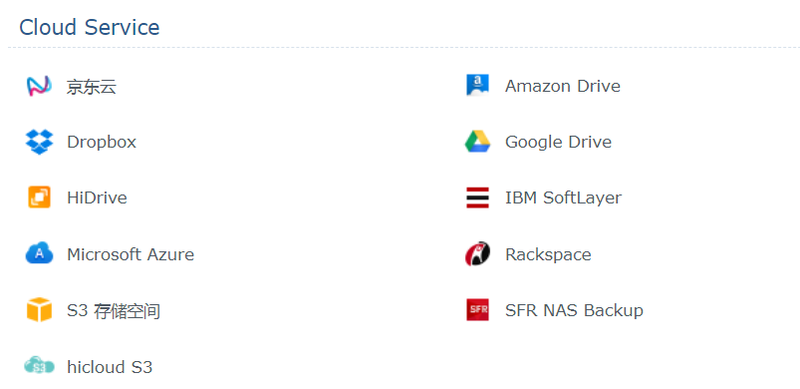Select the hicloud S3 cloud icon
This screenshot has height=389, width=800.
click(39, 366)
